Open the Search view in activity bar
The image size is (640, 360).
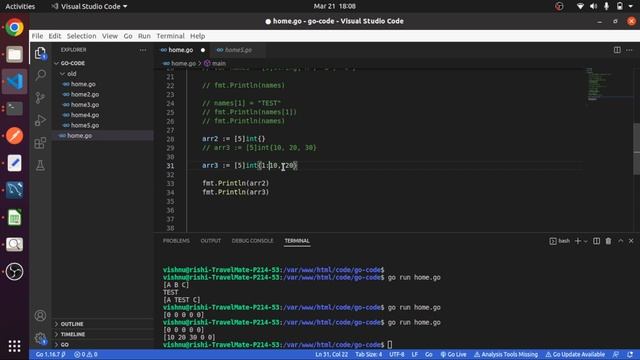[40, 75]
